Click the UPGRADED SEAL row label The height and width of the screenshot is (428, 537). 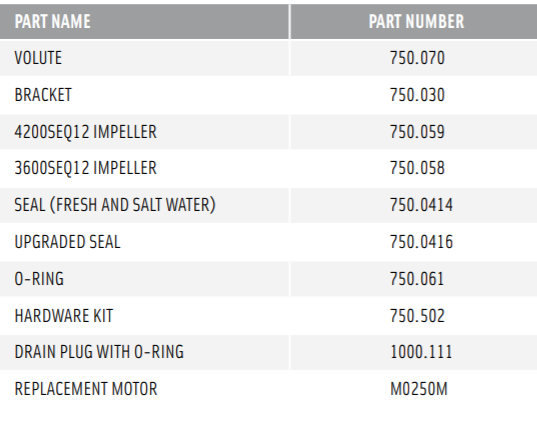coord(67,242)
